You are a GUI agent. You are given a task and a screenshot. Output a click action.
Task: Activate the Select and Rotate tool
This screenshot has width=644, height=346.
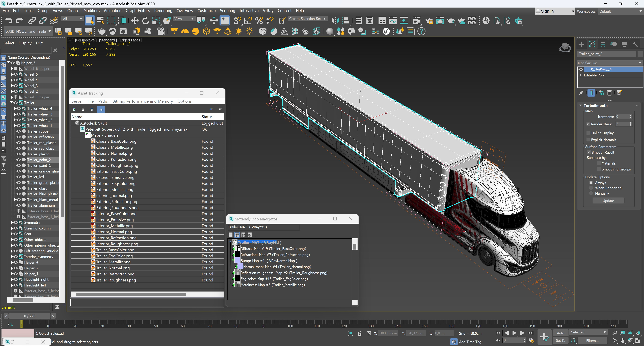[146, 20]
